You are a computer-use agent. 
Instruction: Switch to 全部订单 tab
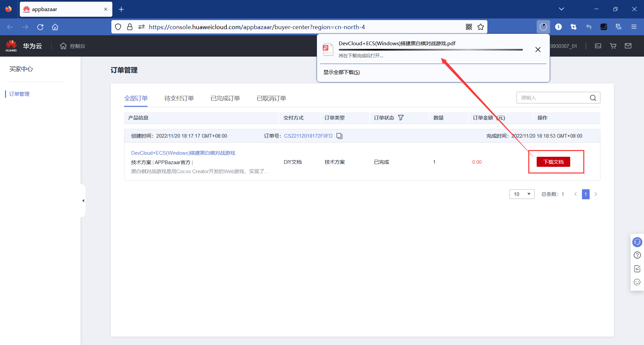[136, 98]
